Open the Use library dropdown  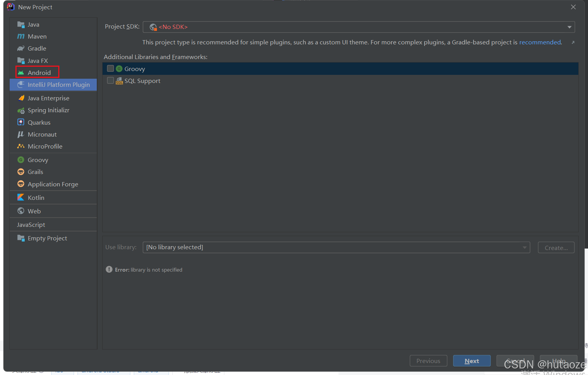pos(336,247)
